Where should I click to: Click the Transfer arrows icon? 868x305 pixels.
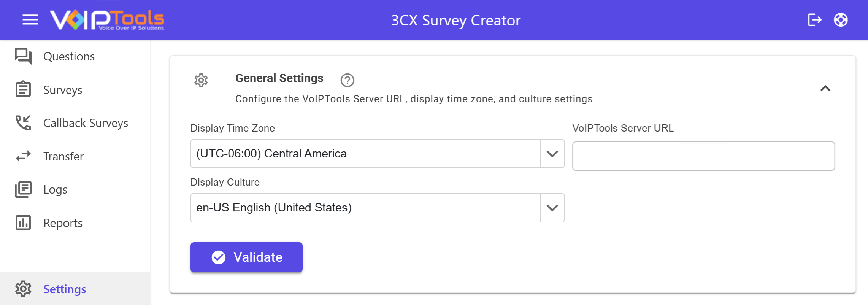click(x=23, y=156)
